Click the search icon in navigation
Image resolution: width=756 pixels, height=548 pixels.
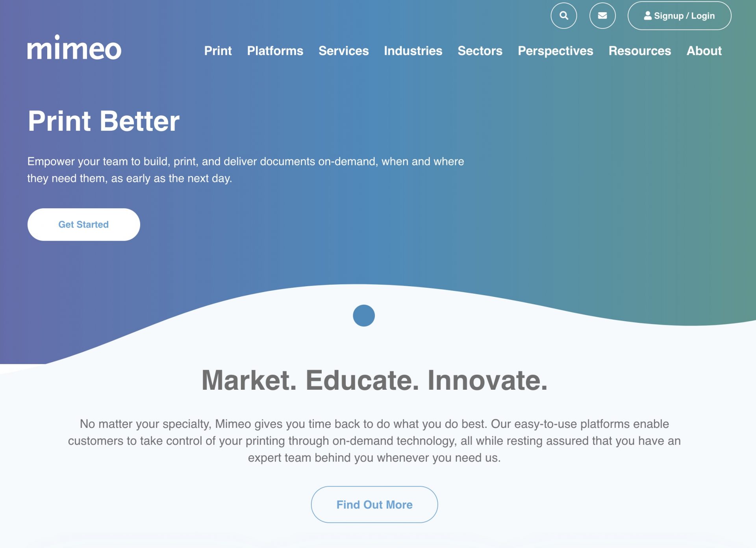click(564, 15)
